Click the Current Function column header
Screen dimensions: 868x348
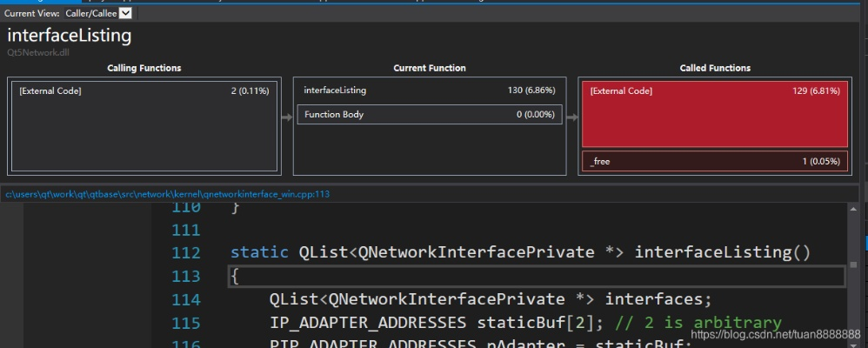tap(429, 68)
